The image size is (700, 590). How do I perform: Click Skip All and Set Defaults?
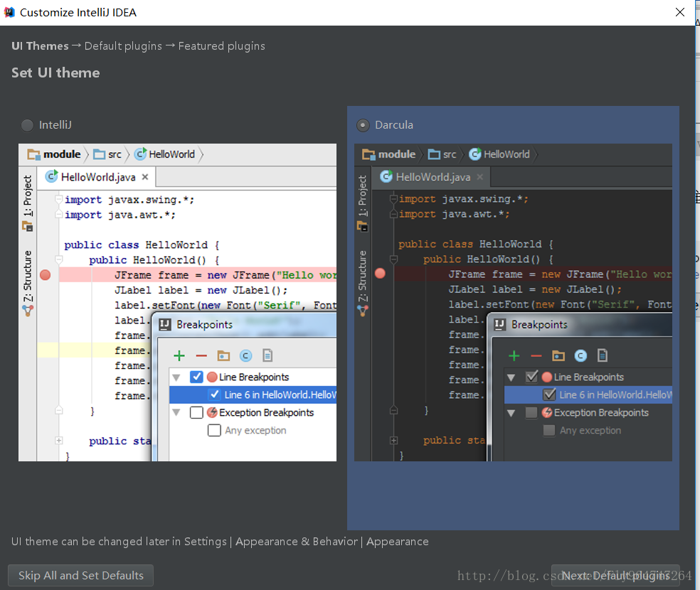point(81,575)
